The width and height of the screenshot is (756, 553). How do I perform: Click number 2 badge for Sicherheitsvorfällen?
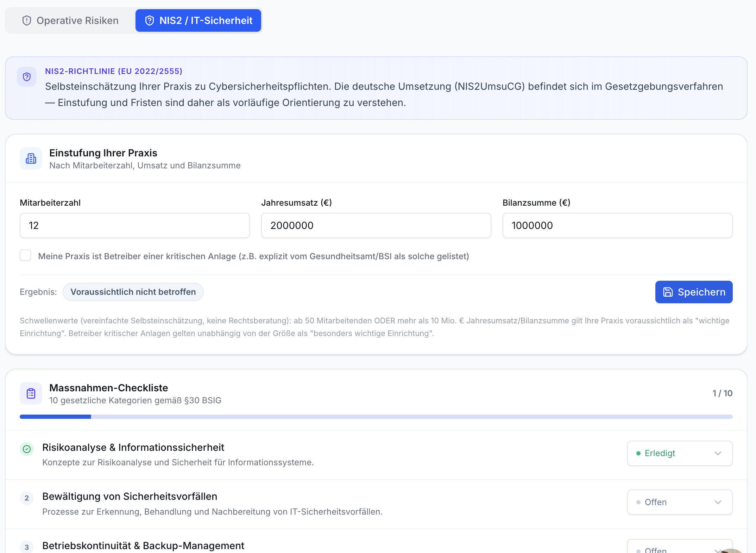(x=27, y=498)
